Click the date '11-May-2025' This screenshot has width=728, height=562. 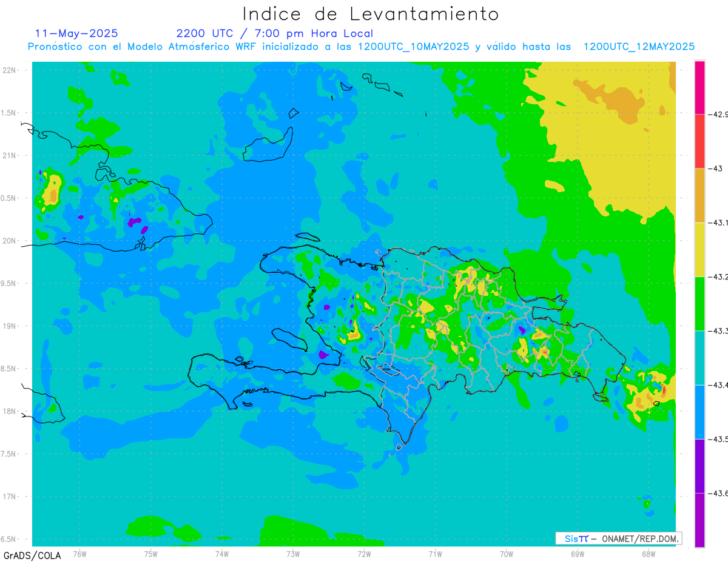(x=76, y=33)
